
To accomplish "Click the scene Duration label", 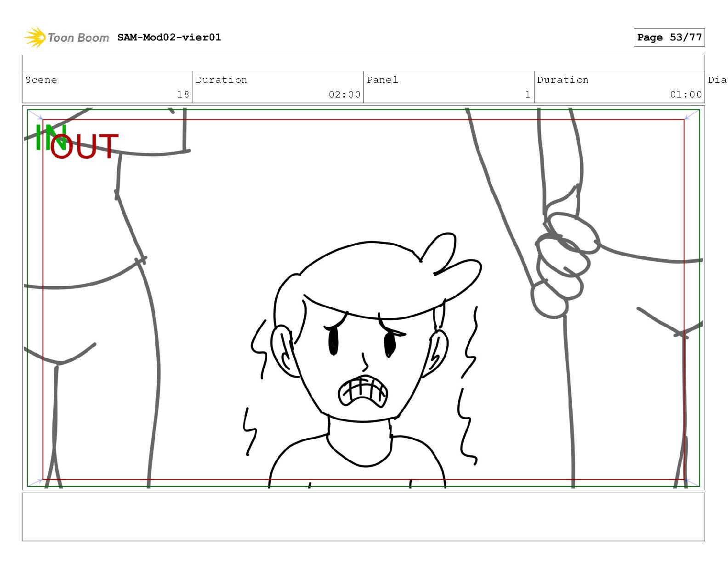I will [x=222, y=80].
